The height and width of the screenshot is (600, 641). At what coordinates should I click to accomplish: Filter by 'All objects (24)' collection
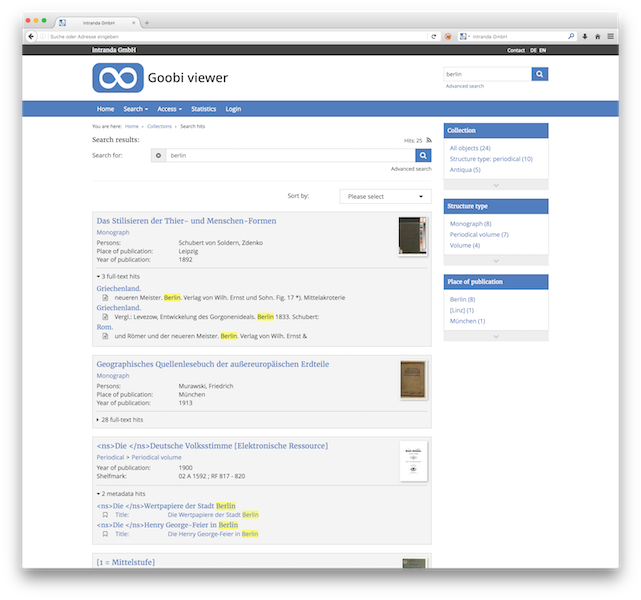[470, 148]
